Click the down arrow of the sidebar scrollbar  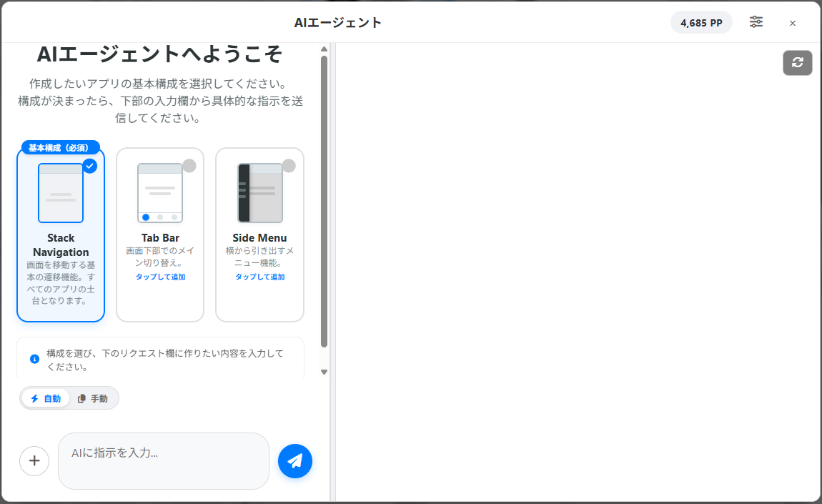click(325, 371)
